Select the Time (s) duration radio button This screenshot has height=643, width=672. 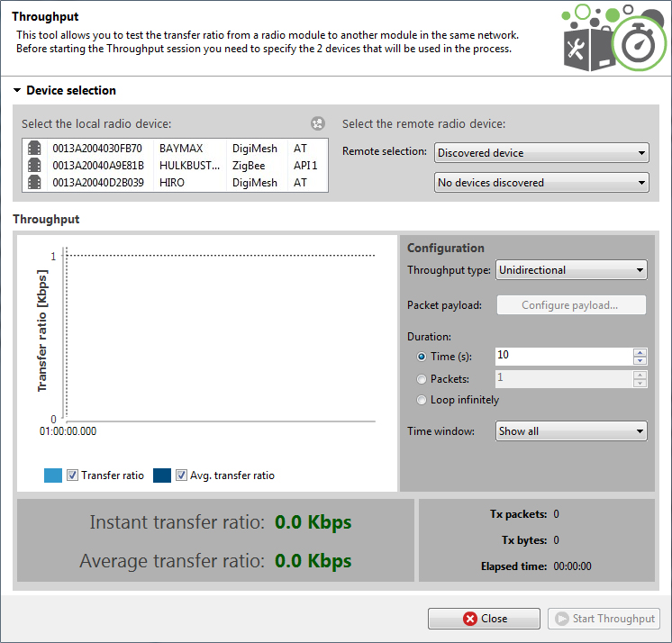pos(422,357)
